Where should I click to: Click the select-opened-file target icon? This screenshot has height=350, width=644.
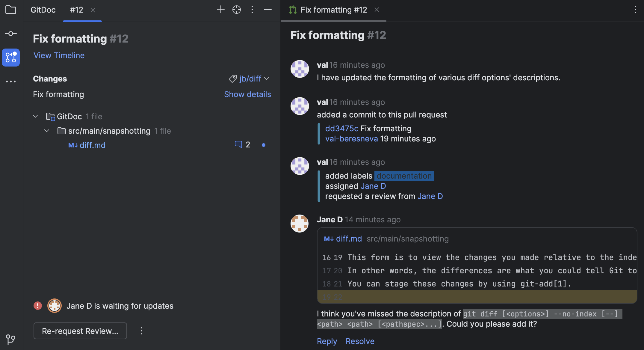tap(236, 10)
